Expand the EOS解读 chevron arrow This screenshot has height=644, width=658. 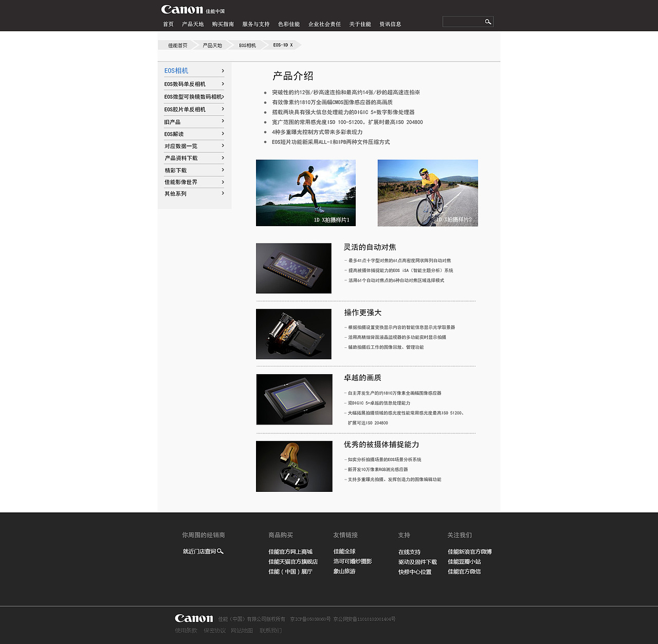(x=223, y=134)
